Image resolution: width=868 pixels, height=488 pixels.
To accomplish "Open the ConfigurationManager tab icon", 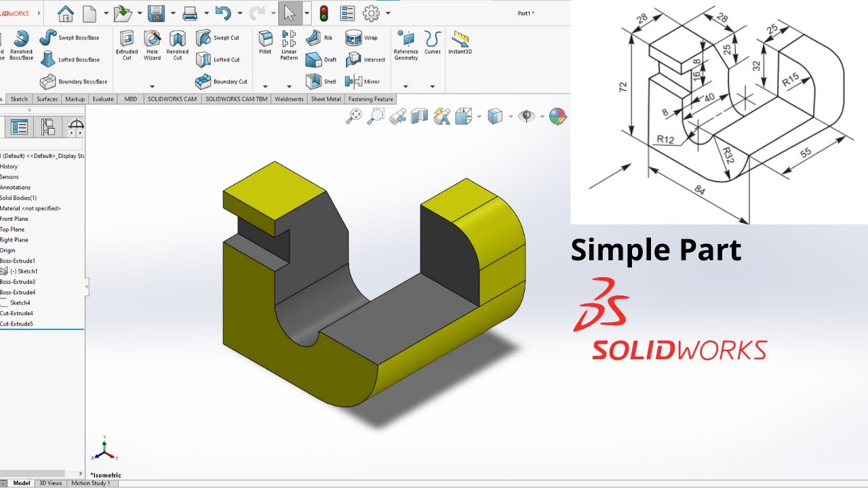I will (x=47, y=127).
